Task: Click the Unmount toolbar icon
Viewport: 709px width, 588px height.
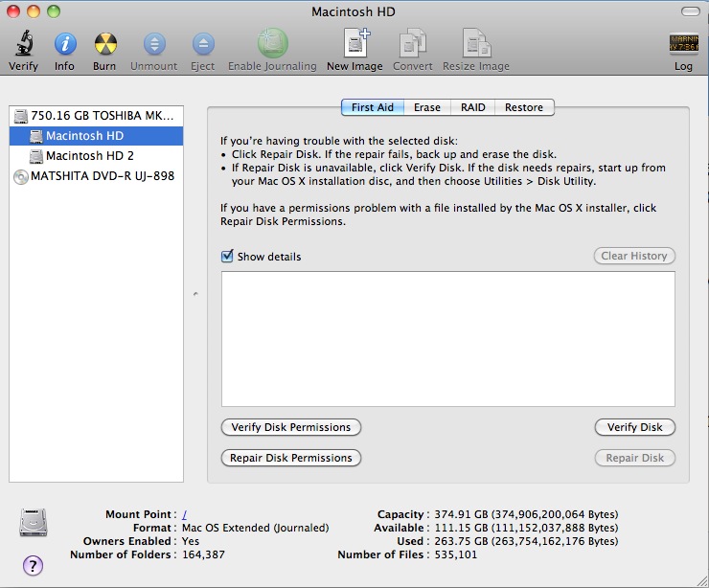Action: click(154, 44)
